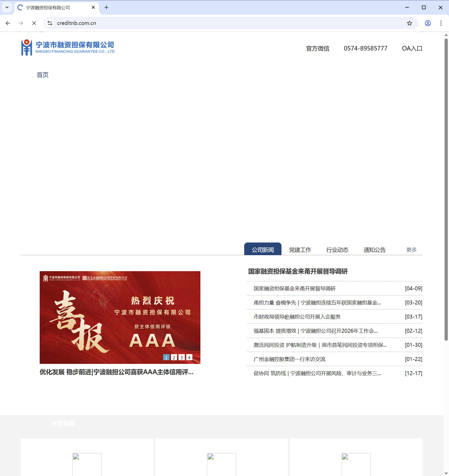Click the Ningbo Financing Guarantee logo

[x=68, y=48]
